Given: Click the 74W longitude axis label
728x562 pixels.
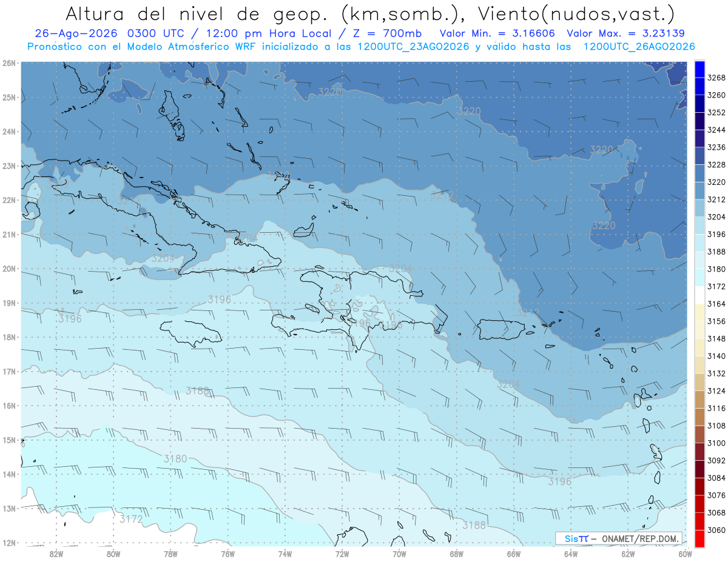Looking at the screenshot, I should 285,554.
